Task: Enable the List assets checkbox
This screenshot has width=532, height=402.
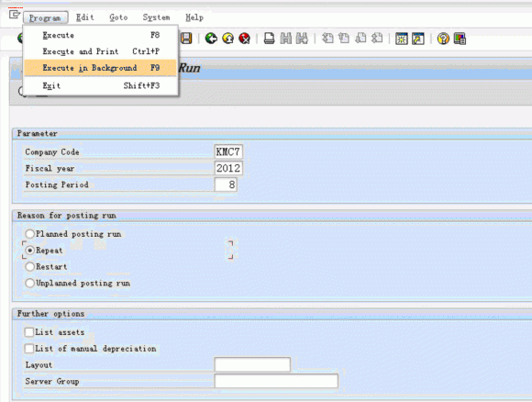Action: [29, 332]
